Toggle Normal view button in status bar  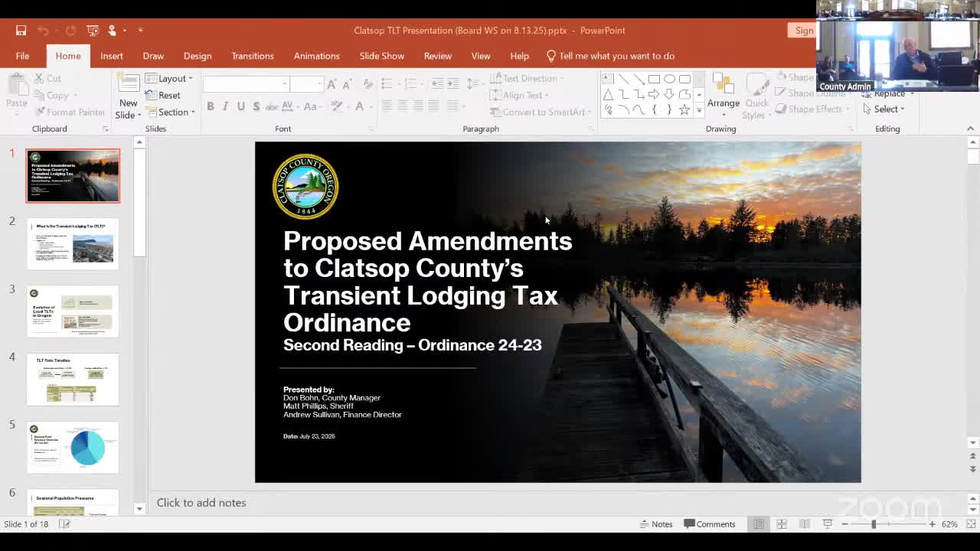(x=759, y=524)
